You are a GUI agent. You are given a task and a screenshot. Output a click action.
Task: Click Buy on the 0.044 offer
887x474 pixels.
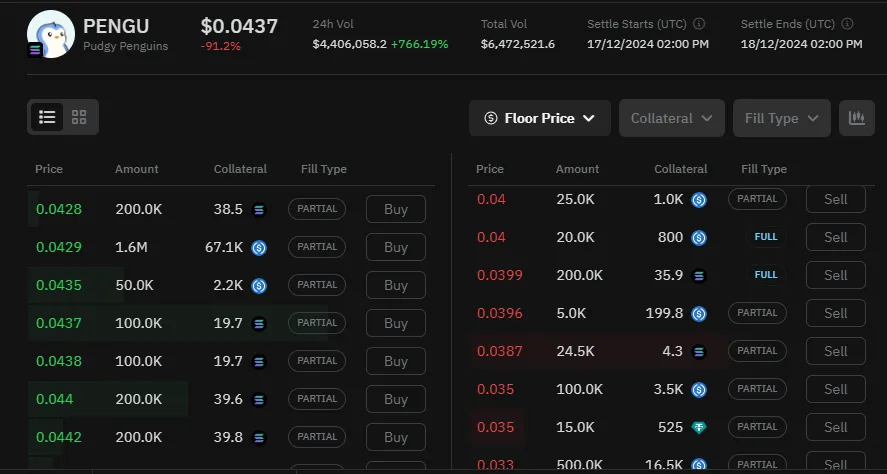396,399
